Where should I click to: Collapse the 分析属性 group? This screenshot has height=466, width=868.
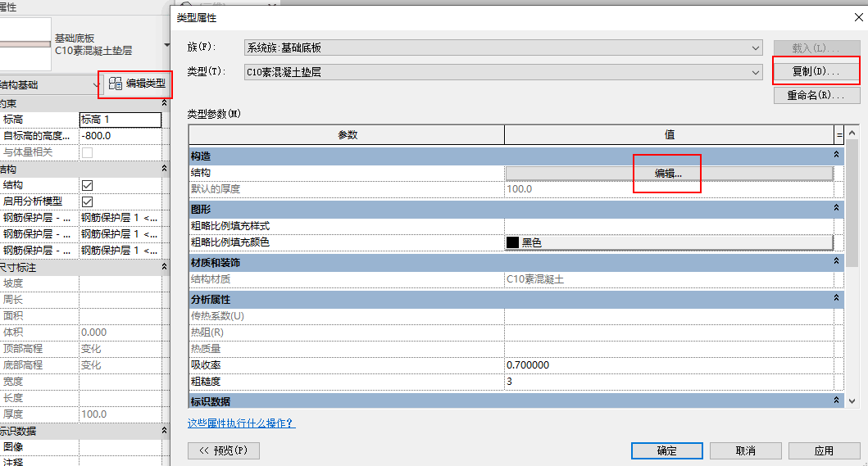(836, 298)
